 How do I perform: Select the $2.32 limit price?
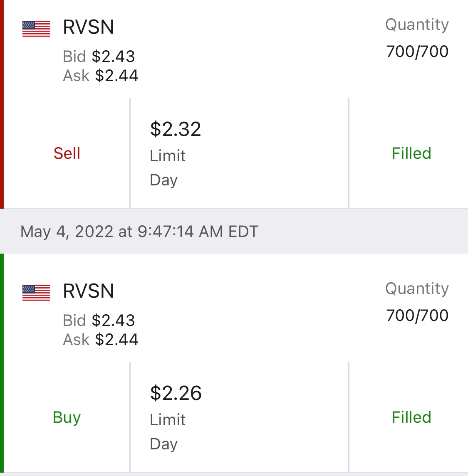(x=176, y=129)
